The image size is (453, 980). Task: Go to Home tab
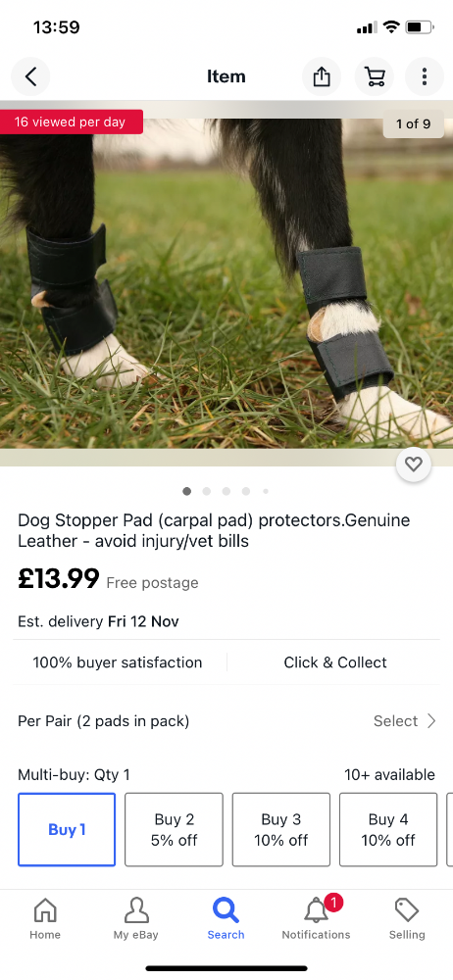(x=45, y=918)
